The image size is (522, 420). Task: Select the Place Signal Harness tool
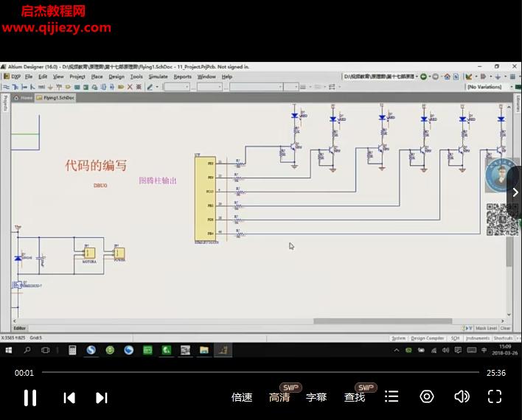pyautogui.click(x=24, y=87)
